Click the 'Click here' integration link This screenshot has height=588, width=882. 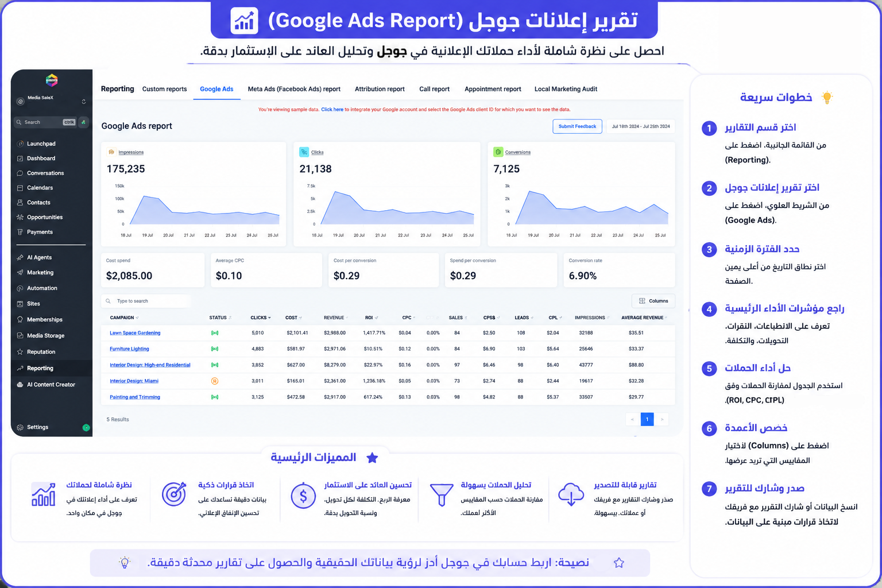click(x=332, y=109)
